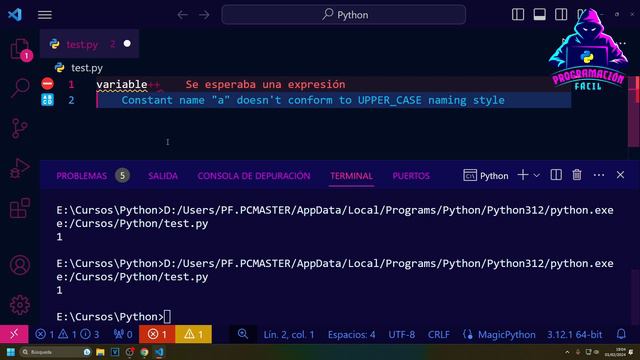The height and width of the screenshot is (360, 640).
Task: Select the test.py editor tab
Action: tap(89, 44)
